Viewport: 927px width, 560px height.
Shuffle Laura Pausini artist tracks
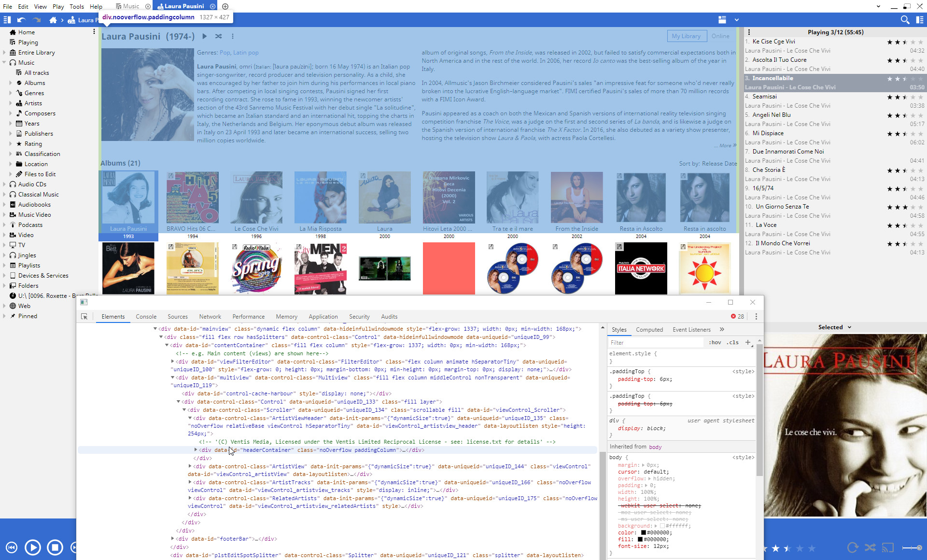coord(219,36)
